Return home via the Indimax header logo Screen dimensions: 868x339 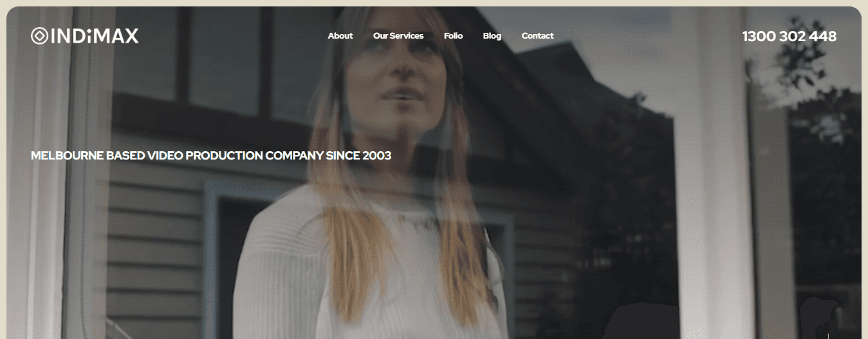(x=84, y=36)
